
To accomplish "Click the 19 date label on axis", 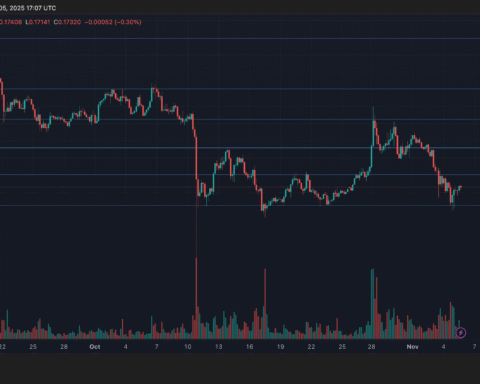I will coord(280,347).
